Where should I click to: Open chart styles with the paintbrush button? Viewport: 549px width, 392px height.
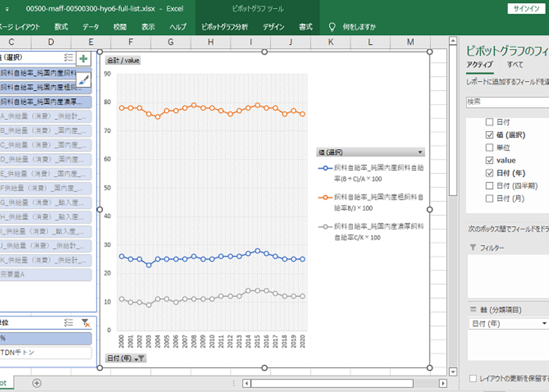coord(83,80)
